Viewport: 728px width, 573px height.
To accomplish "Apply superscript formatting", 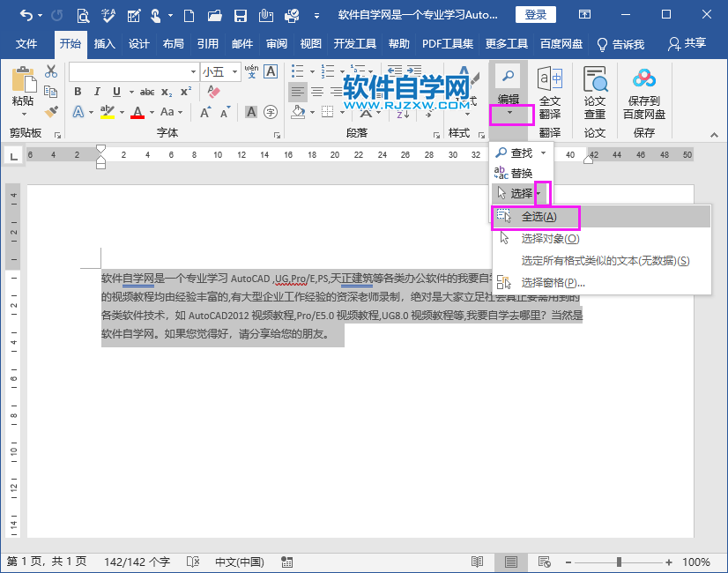I will 185,91.
